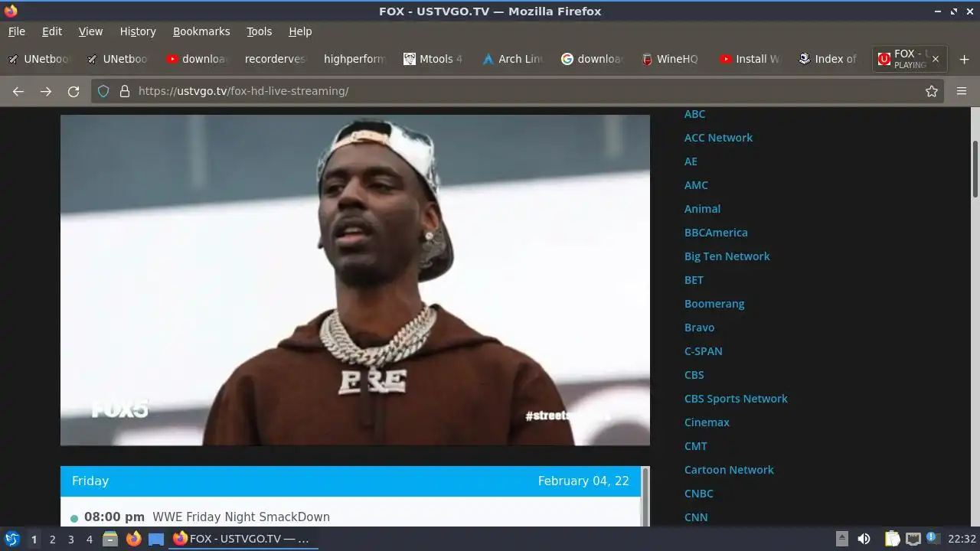Bookmark this page with star icon
Viewport: 980px width, 551px height.
[x=932, y=91]
